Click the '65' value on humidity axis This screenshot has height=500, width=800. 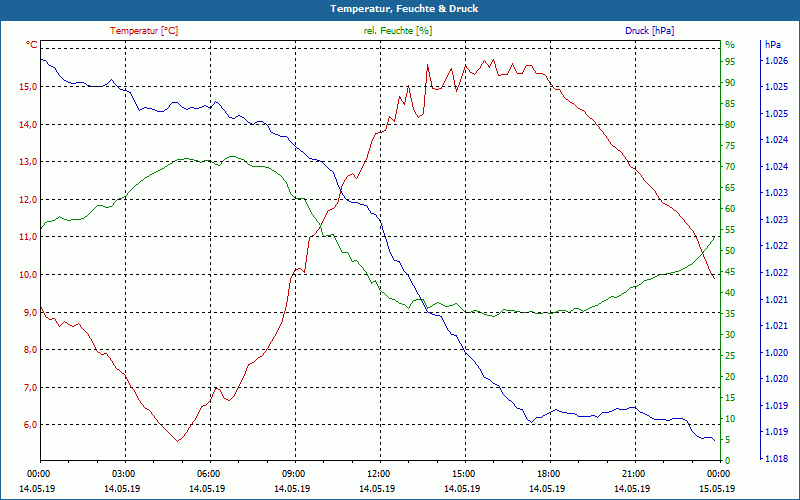click(x=730, y=188)
